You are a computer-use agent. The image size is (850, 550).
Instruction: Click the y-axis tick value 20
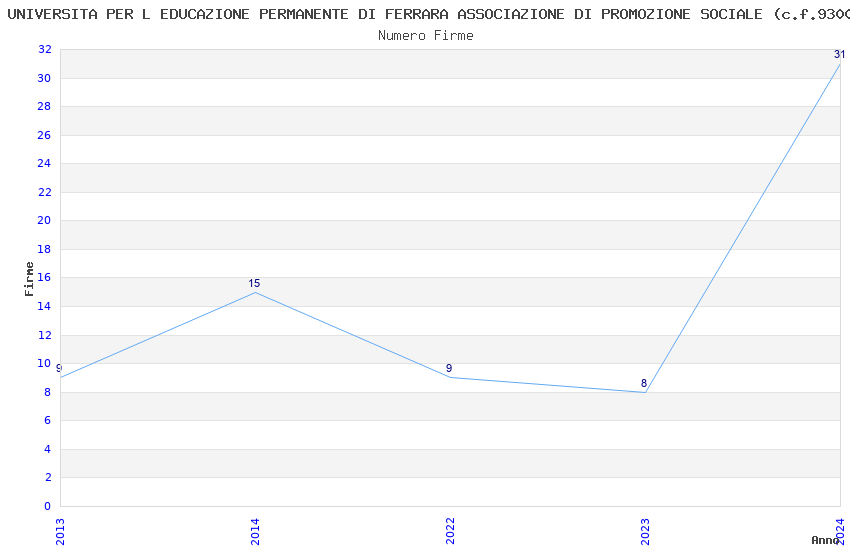click(44, 220)
